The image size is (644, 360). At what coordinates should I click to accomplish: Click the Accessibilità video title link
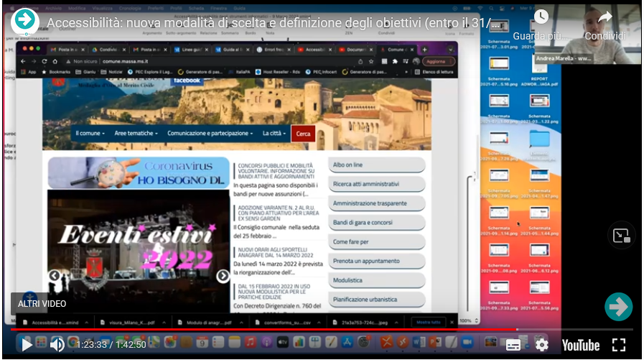(x=273, y=23)
